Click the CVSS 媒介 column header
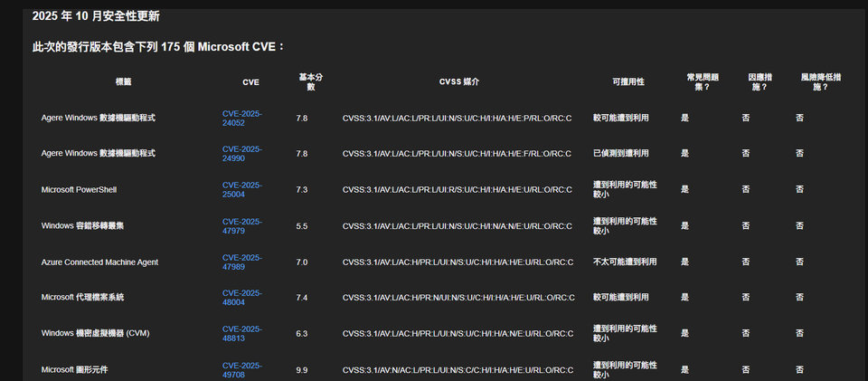The width and height of the screenshot is (868, 381). click(458, 81)
